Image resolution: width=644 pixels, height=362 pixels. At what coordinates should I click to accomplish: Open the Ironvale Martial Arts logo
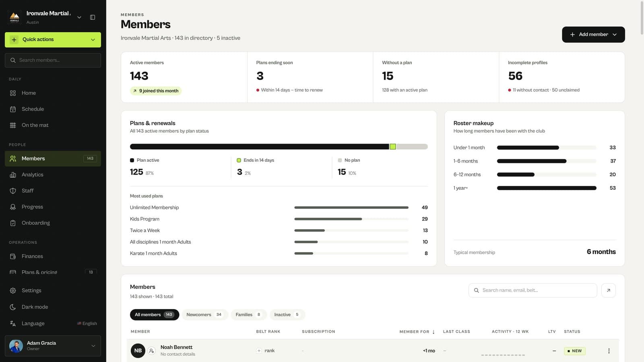coord(14,17)
